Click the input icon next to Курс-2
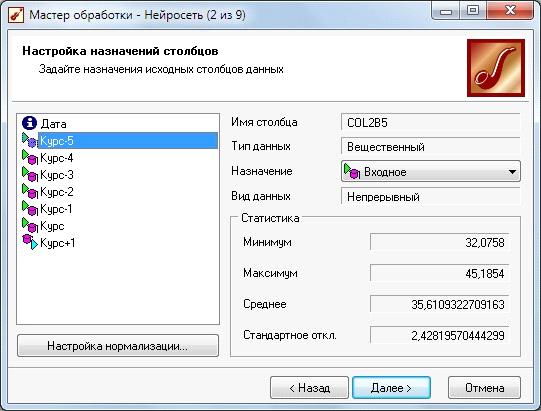 click(x=30, y=192)
